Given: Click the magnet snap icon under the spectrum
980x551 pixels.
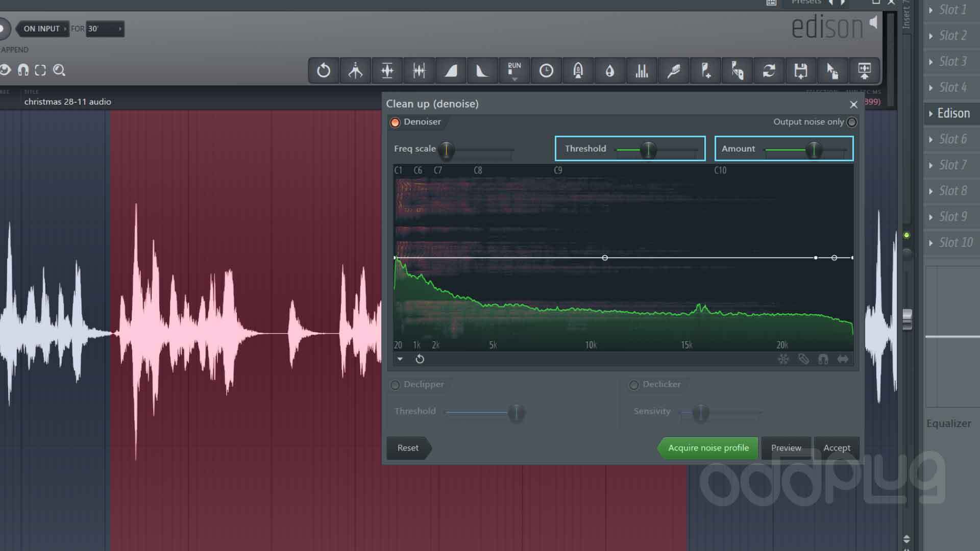Looking at the screenshot, I should (x=823, y=359).
